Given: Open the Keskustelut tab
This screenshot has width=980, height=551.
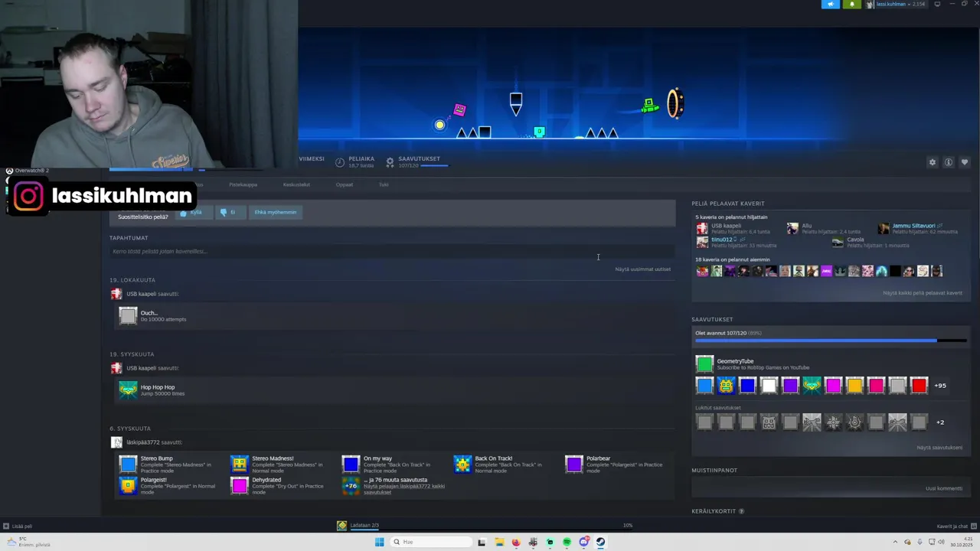Looking at the screenshot, I should (x=296, y=184).
